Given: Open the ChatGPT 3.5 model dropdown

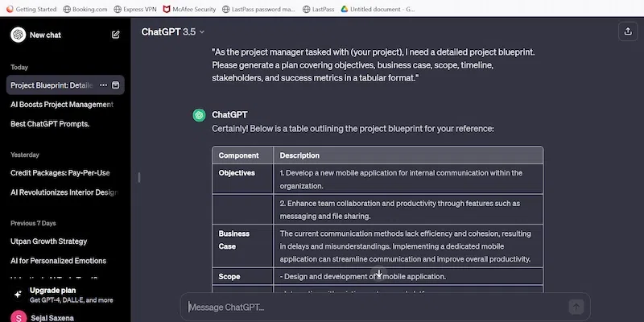Looking at the screenshot, I should pyautogui.click(x=173, y=32).
